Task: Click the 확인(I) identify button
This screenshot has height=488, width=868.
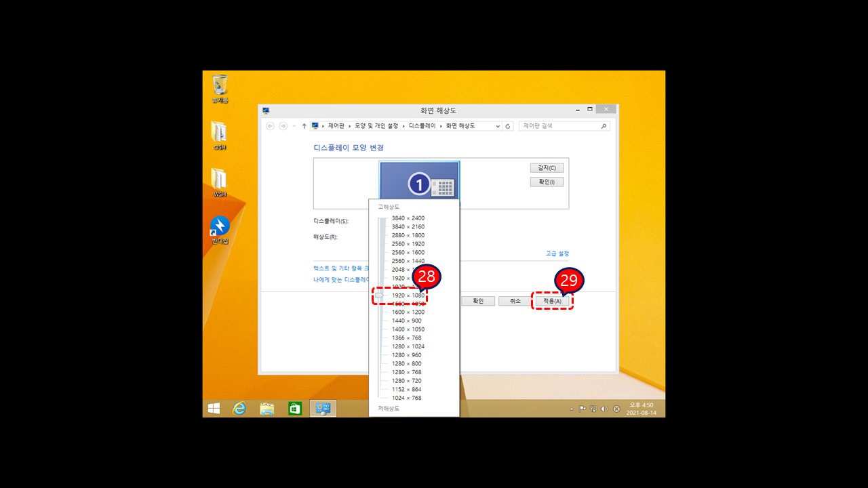Action: coord(547,182)
